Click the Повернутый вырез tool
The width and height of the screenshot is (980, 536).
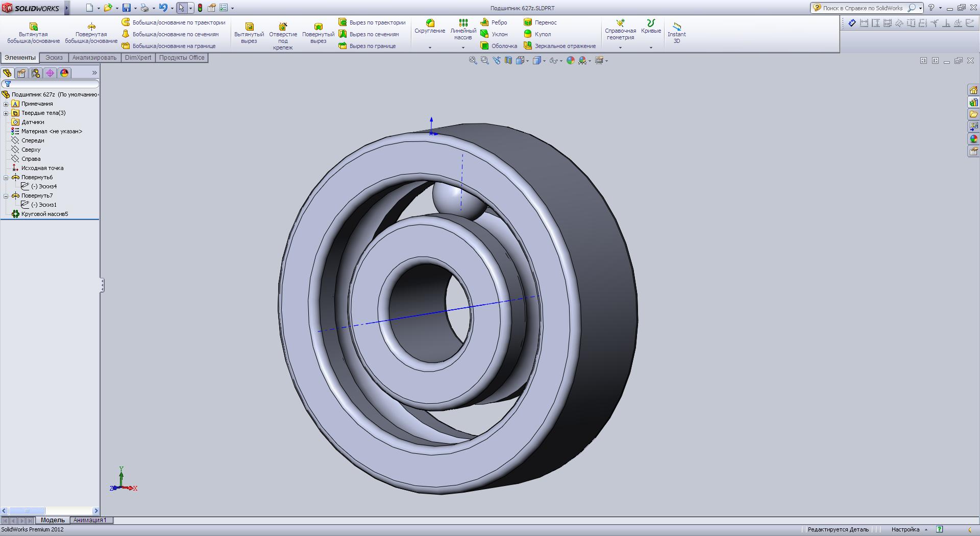(318, 33)
